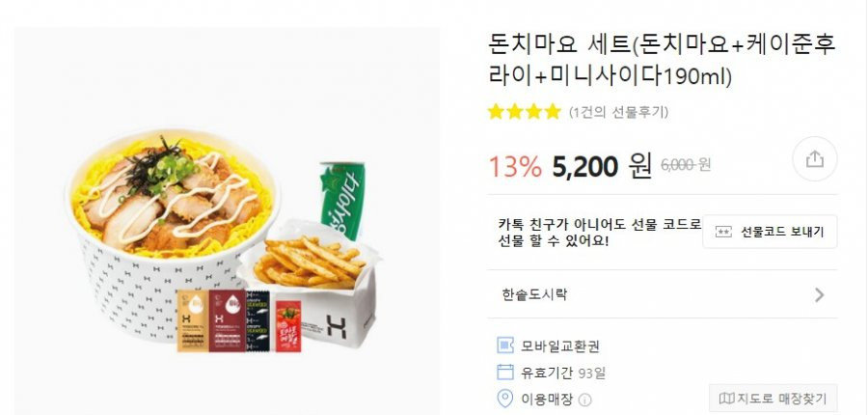Expand the 한솔도시락 brand chevron
868x415 pixels.
819,294
